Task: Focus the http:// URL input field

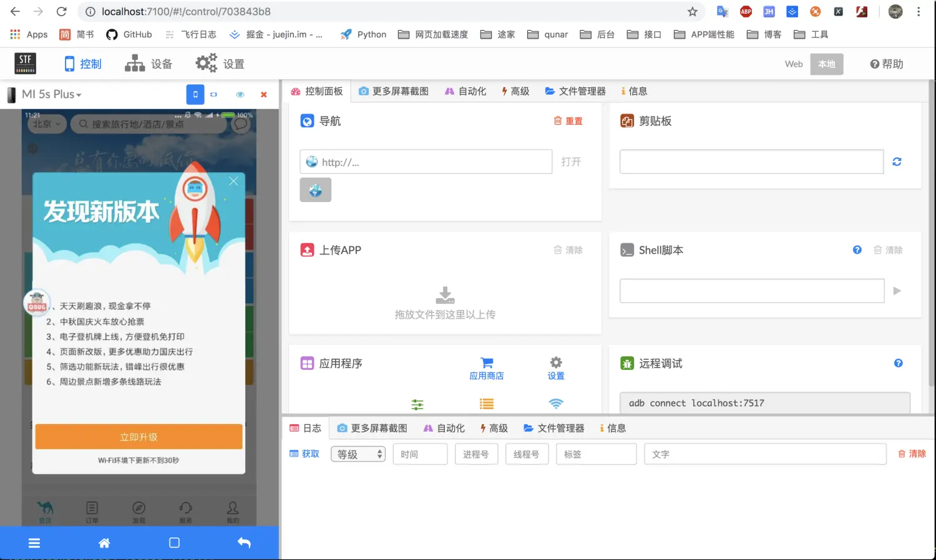Action: coord(426,162)
